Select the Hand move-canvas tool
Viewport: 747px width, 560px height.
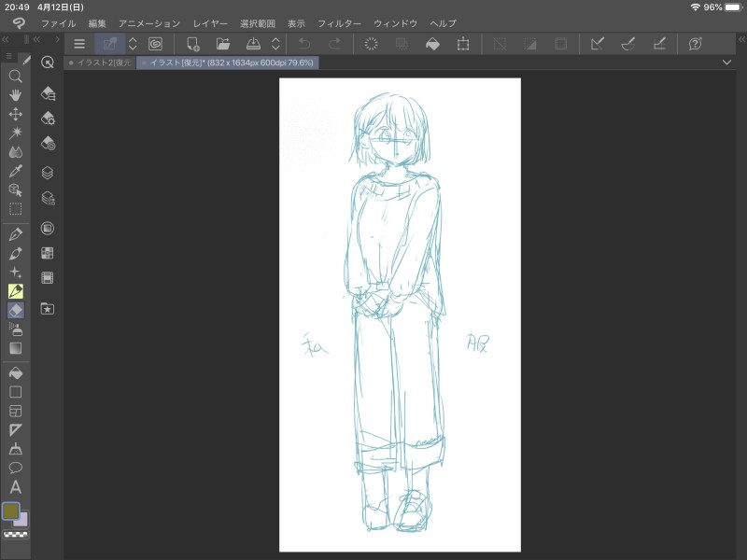tap(15, 95)
